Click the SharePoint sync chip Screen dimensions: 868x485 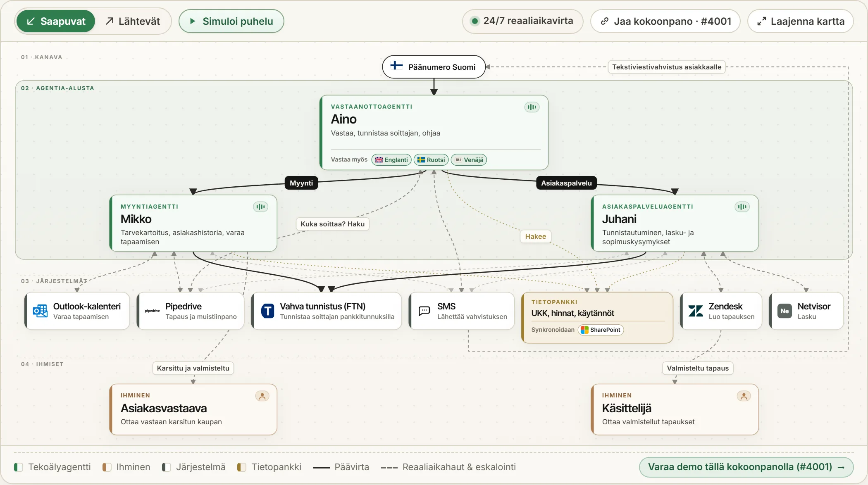[601, 330]
